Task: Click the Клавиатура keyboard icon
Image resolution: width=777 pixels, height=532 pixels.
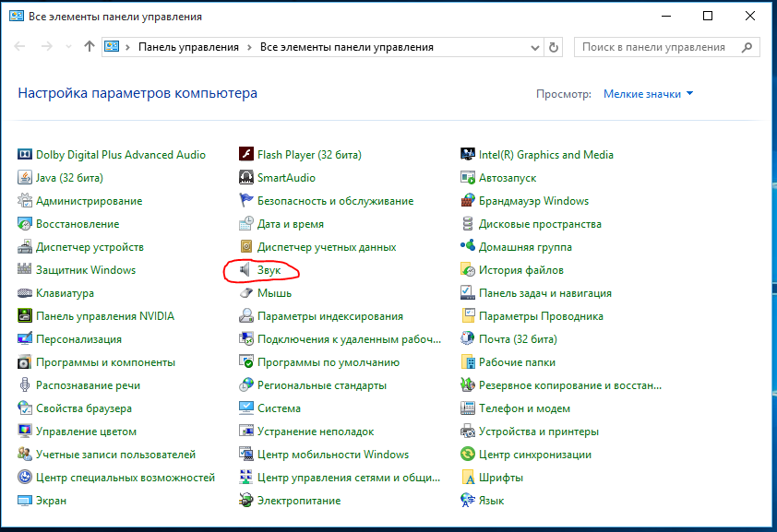Action: coord(25,293)
